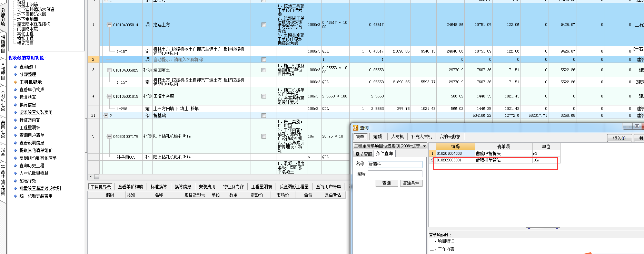Click 插入(I) button
The height and width of the screenshot is (254, 644).
coord(620,138)
